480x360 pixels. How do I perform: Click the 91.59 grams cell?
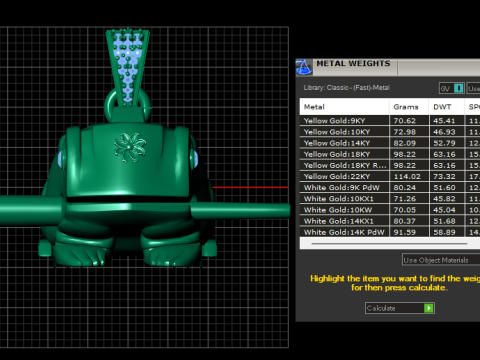click(409, 232)
